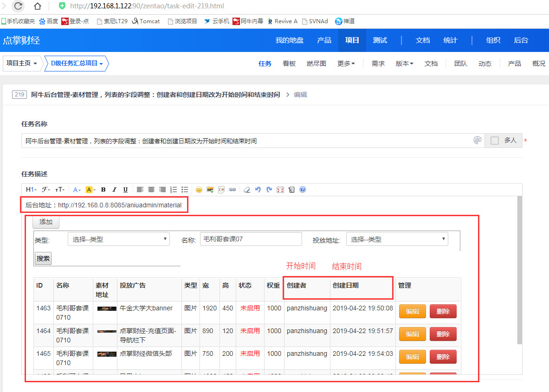549x392 pixels.
Task: Click the insert image icon
Action: pyautogui.click(x=210, y=190)
